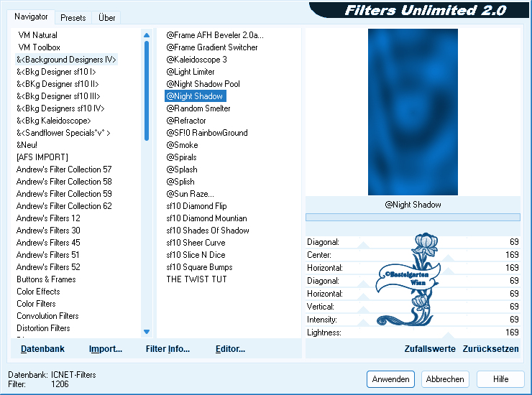Image resolution: width=532 pixels, height=395 pixels.
Task: Open the Über tab
Action: (106, 18)
